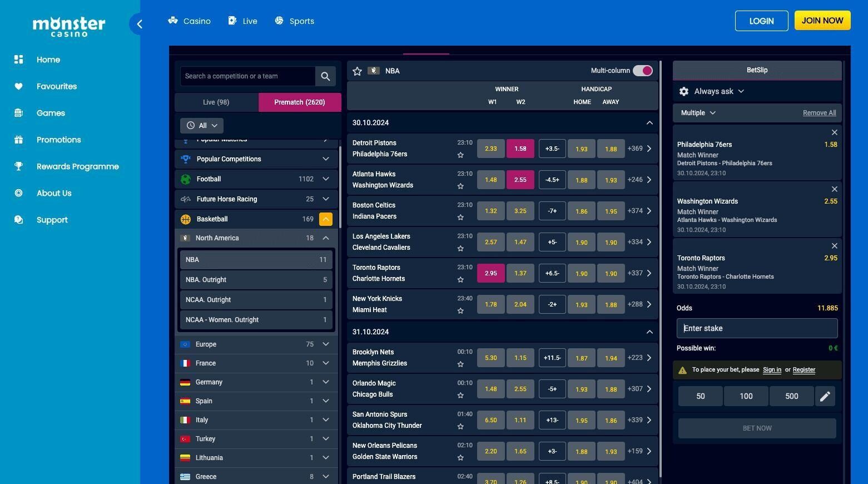868x484 pixels.
Task: Set quick stake to 100
Action: coord(746,396)
